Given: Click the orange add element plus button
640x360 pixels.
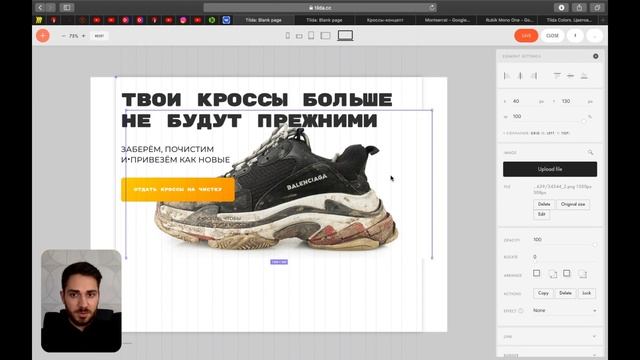Looking at the screenshot, I should pyautogui.click(x=42, y=36).
